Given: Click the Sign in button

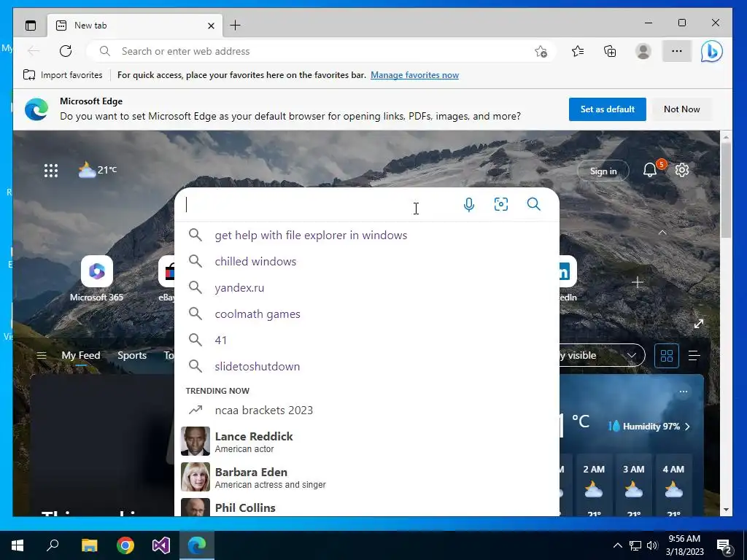Looking at the screenshot, I should 603,171.
